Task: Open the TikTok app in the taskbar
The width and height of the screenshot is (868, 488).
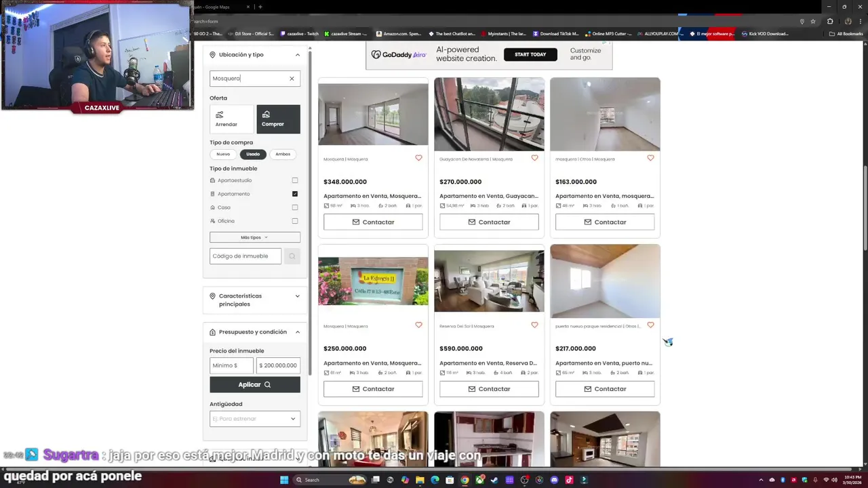Action: tap(569, 480)
